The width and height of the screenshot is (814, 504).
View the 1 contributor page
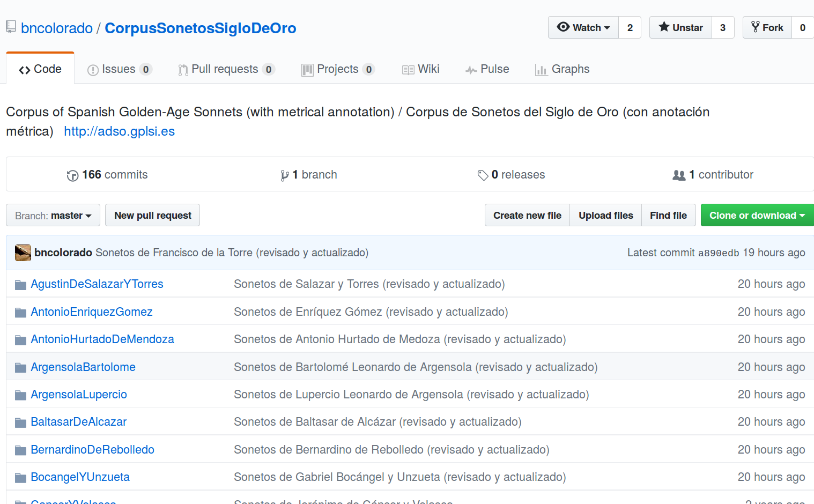coord(713,175)
